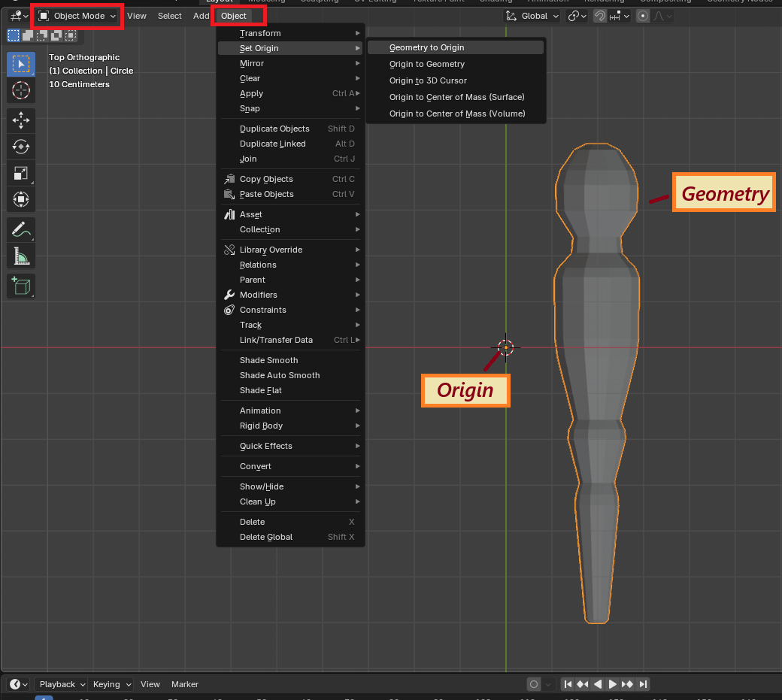
Task: Select the Measure tool
Action: click(21, 256)
